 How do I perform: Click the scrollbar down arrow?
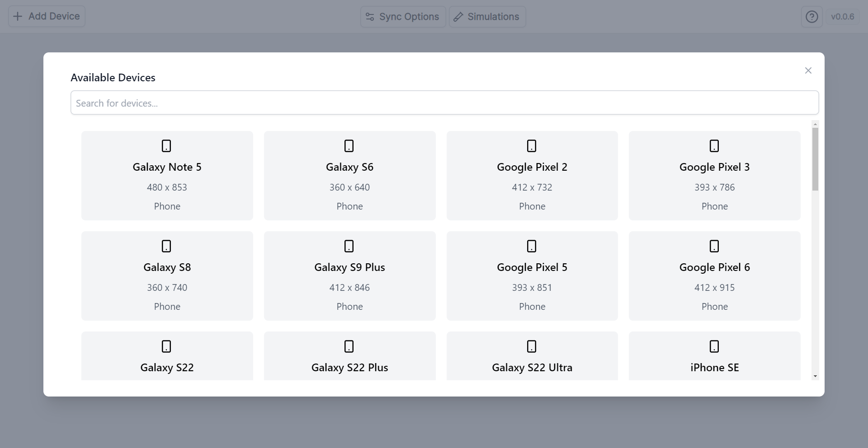pos(815,376)
